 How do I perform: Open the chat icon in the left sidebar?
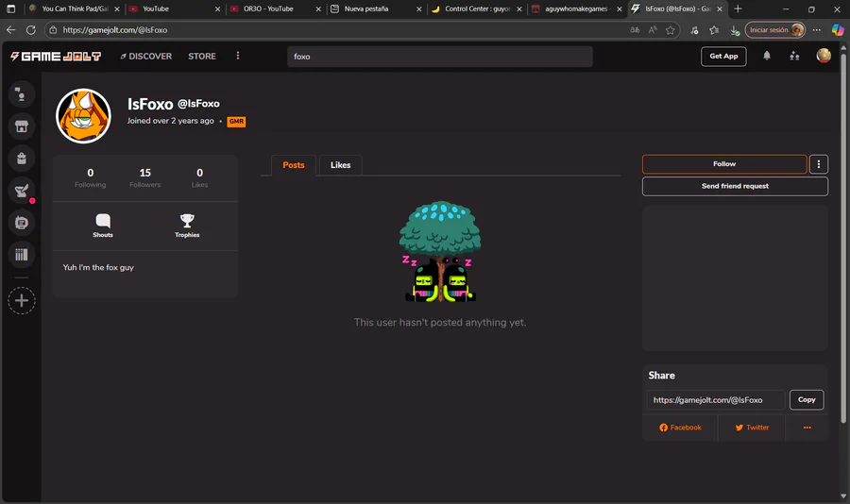click(x=21, y=94)
